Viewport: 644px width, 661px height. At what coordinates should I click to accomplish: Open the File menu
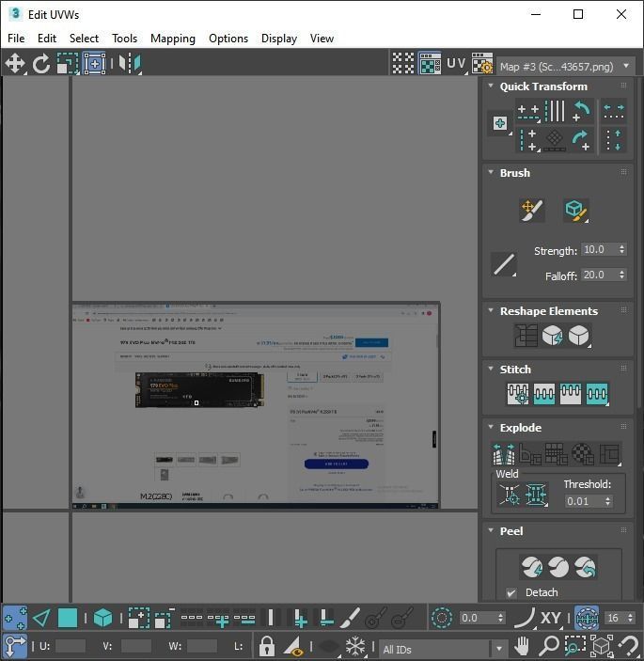coord(16,39)
